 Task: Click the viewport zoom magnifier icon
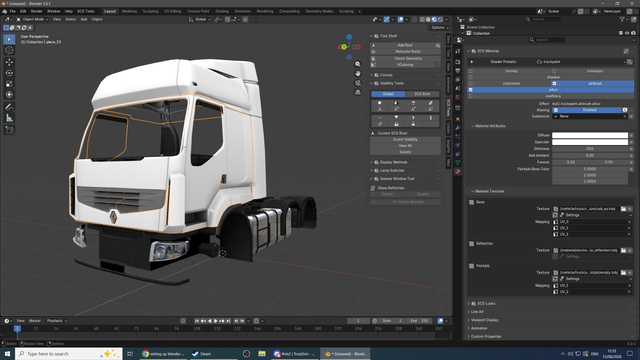[358, 64]
